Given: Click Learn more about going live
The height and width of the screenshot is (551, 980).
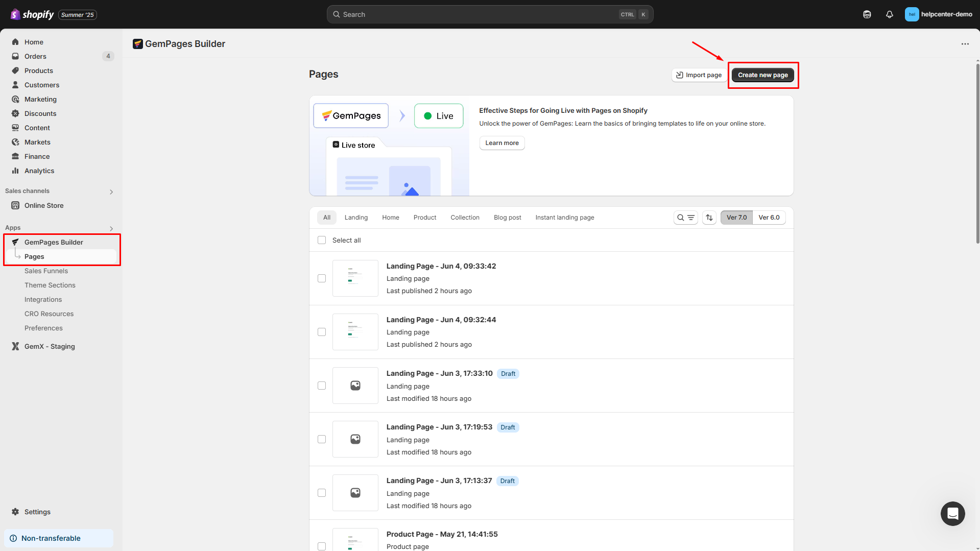Looking at the screenshot, I should click(x=501, y=143).
